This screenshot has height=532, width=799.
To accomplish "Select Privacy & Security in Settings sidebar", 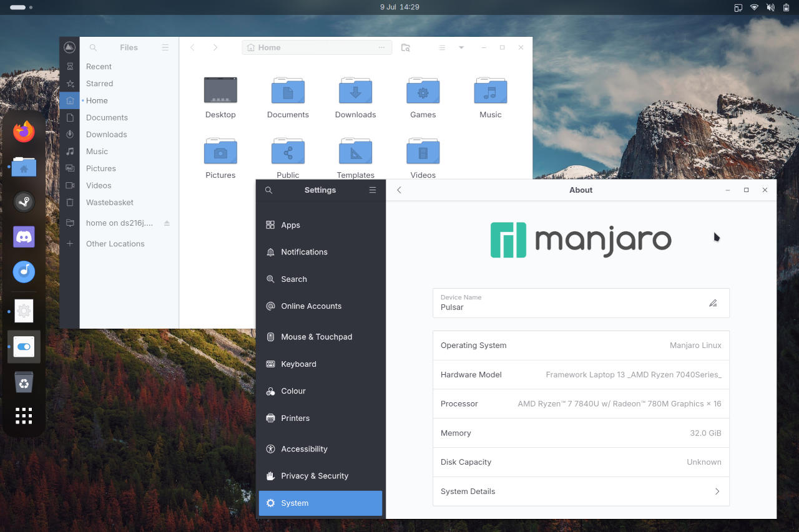I will [315, 476].
